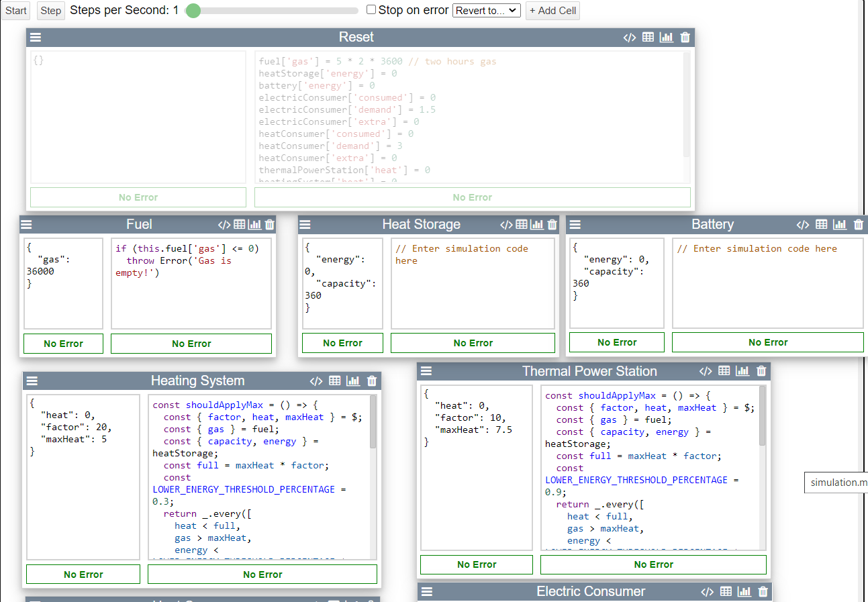868x602 pixels.
Task: Click the code icon in Reset cell
Action: (629, 38)
